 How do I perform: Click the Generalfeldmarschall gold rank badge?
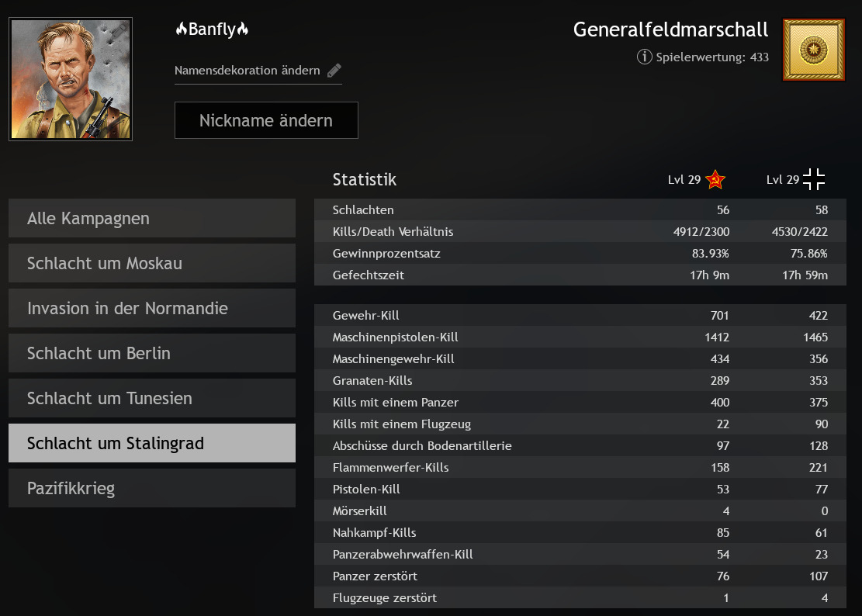click(813, 50)
